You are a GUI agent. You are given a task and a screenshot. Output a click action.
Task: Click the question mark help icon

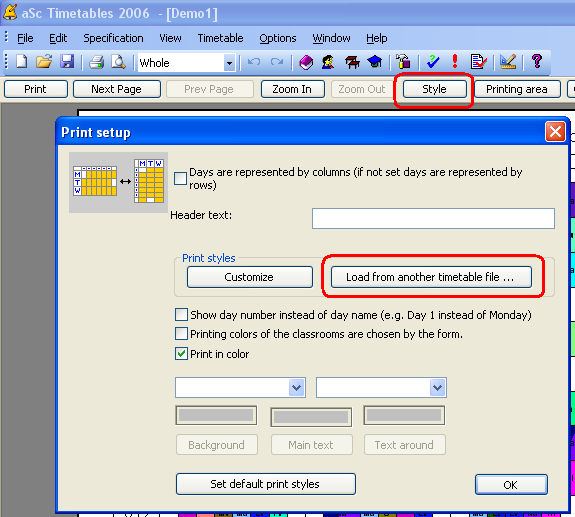(x=537, y=61)
